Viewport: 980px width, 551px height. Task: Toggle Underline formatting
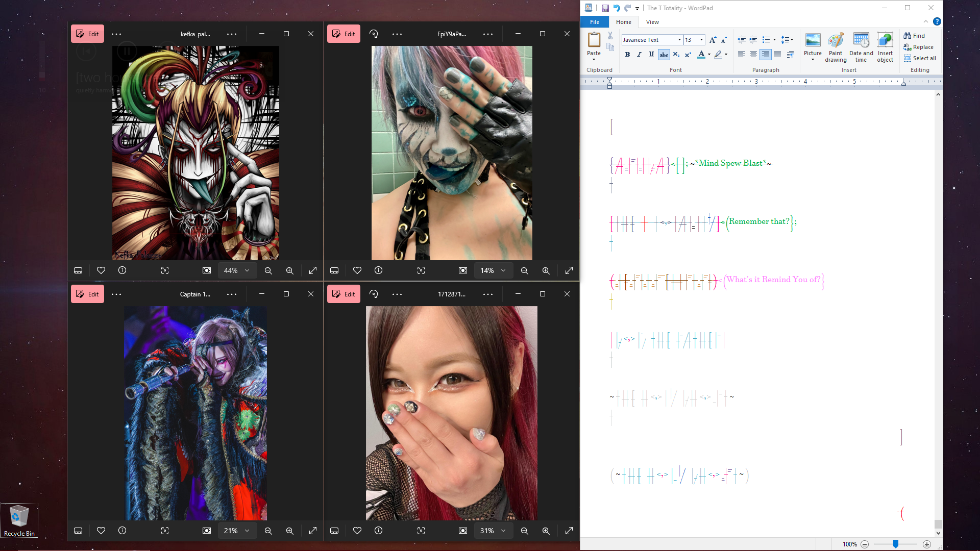[651, 55]
